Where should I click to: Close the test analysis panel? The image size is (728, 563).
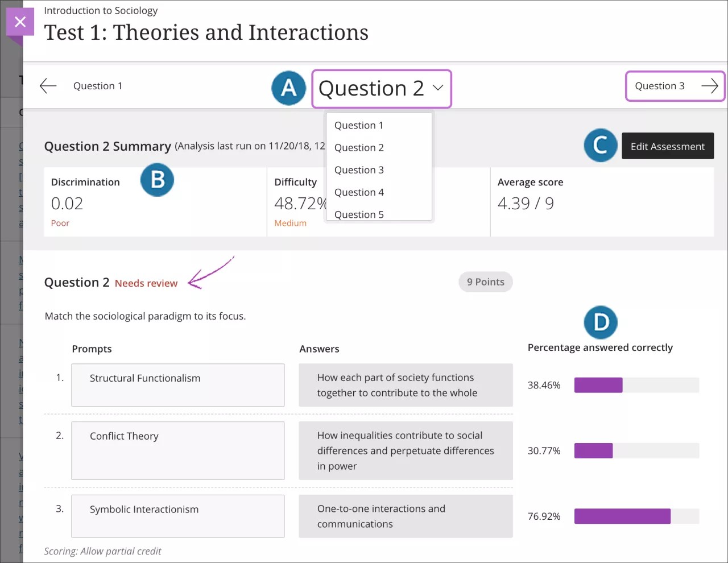(20, 22)
